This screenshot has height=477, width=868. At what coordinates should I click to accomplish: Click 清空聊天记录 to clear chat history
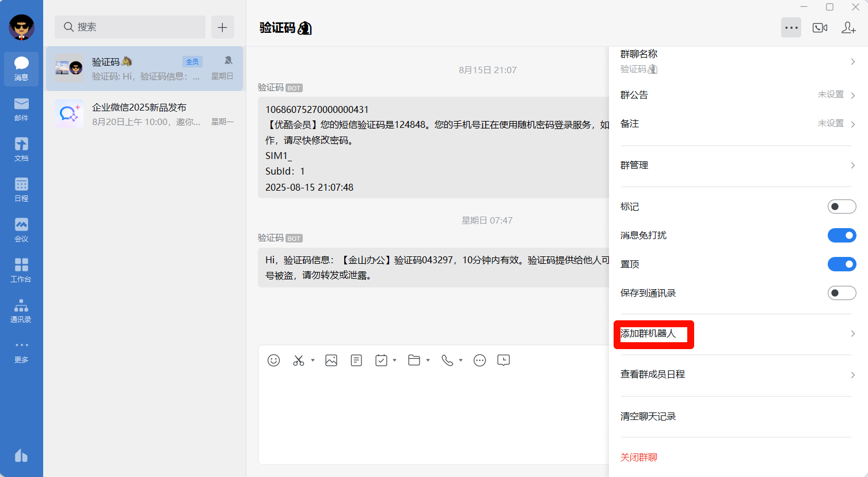(x=648, y=417)
